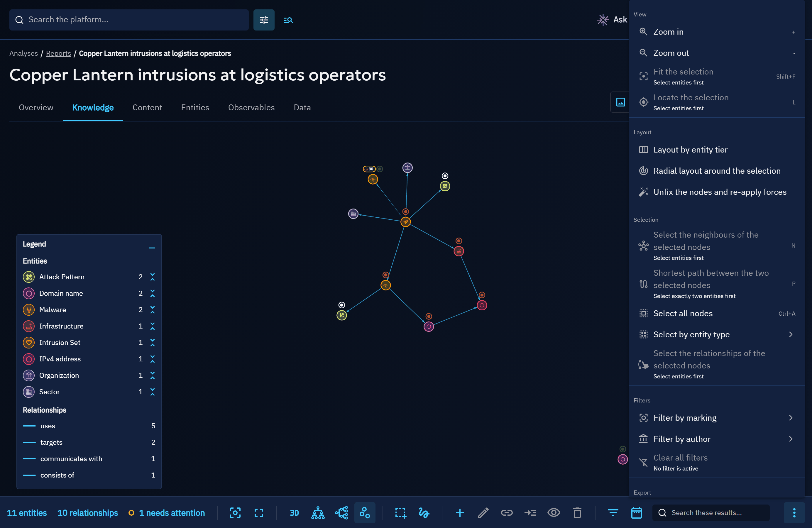Click the trash delete icon
The height and width of the screenshot is (528, 812).
click(577, 513)
